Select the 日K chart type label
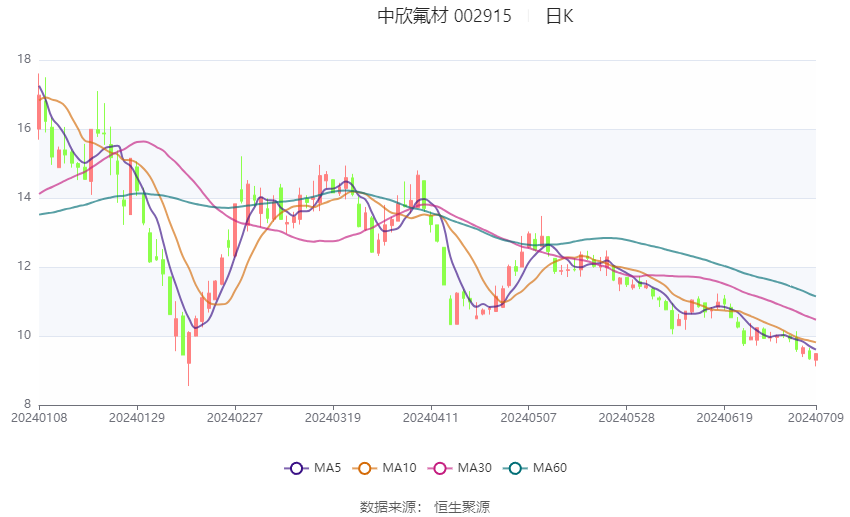Viewport: 850px width, 517px height. click(559, 16)
